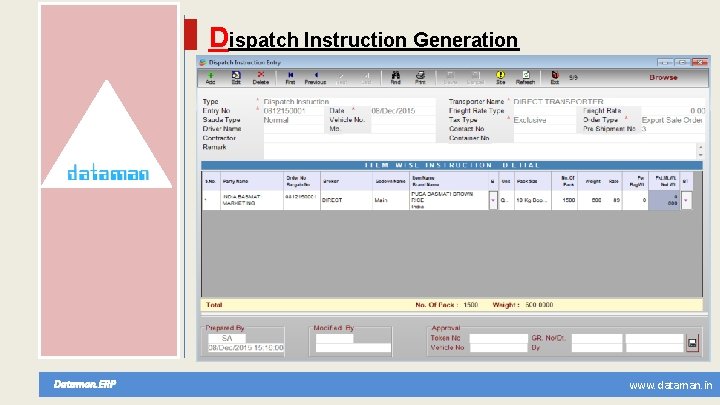Click the Approval Vehicle No field

(x=498, y=348)
